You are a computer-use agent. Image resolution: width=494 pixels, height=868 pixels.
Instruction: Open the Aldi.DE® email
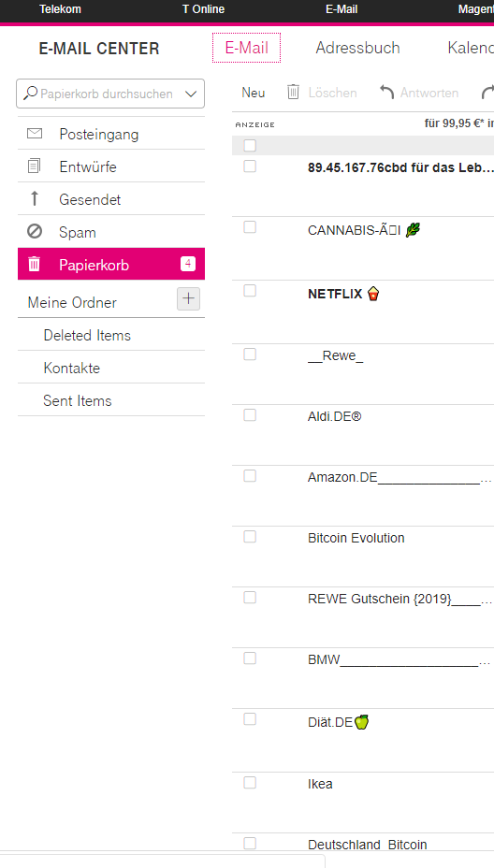pyautogui.click(x=335, y=416)
